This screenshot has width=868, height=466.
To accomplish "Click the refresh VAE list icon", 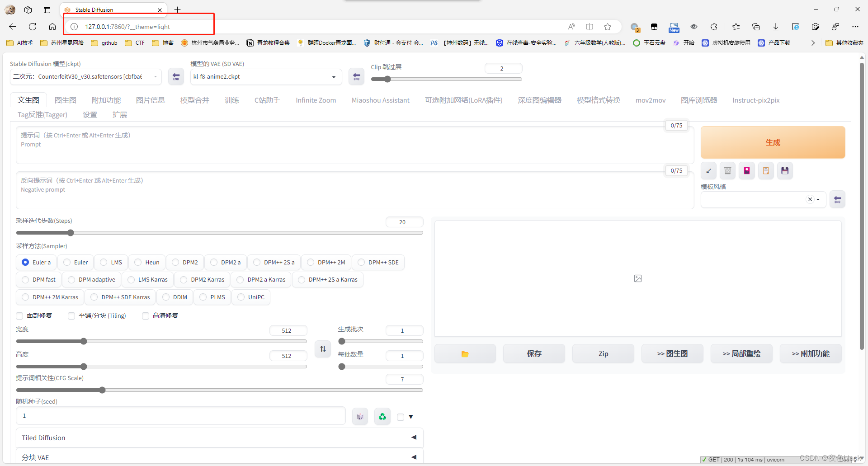I will click(x=356, y=76).
